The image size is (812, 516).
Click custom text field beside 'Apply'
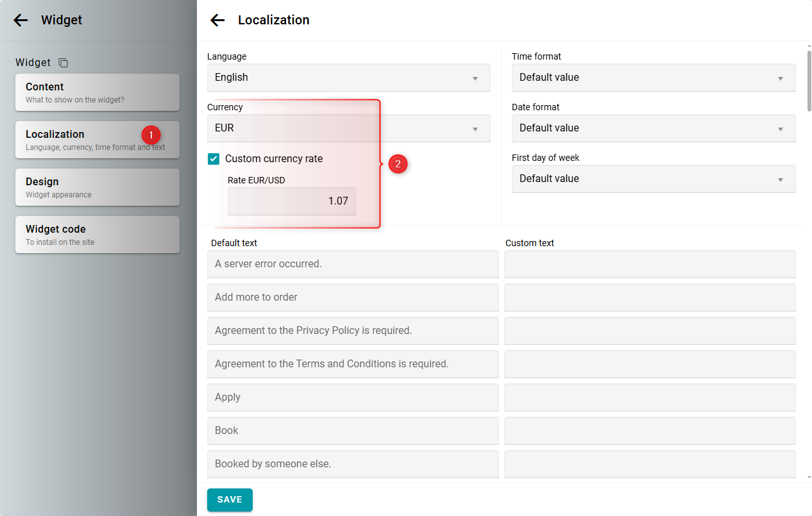(649, 397)
